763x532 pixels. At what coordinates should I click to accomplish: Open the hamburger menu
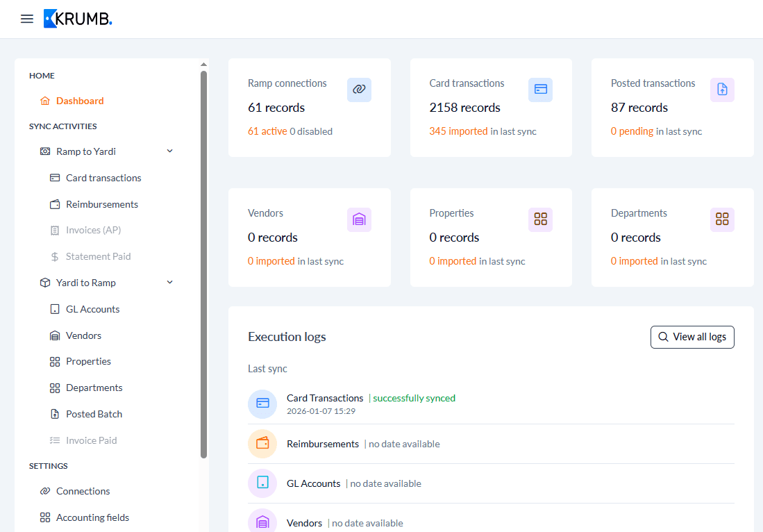point(26,19)
